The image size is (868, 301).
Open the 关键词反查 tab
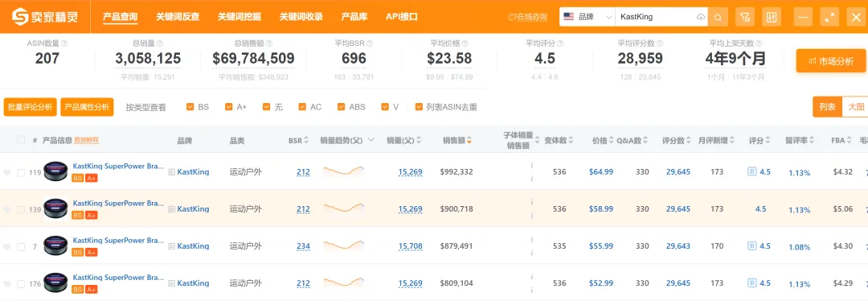pos(177,17)
